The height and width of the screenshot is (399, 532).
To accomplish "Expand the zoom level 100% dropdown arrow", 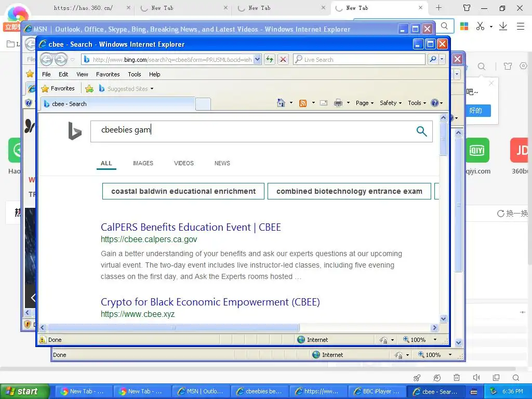I will click(x=435, y=339).
